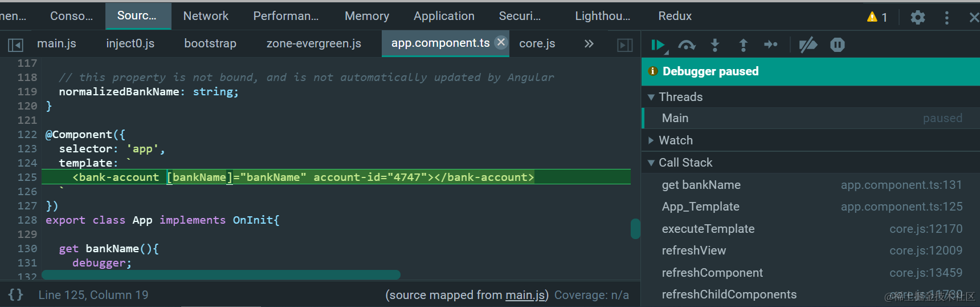Image resolution: width=980 pixels, height=307 pixels.
Task: Toggle pause on exceptions
Action: 837,45
